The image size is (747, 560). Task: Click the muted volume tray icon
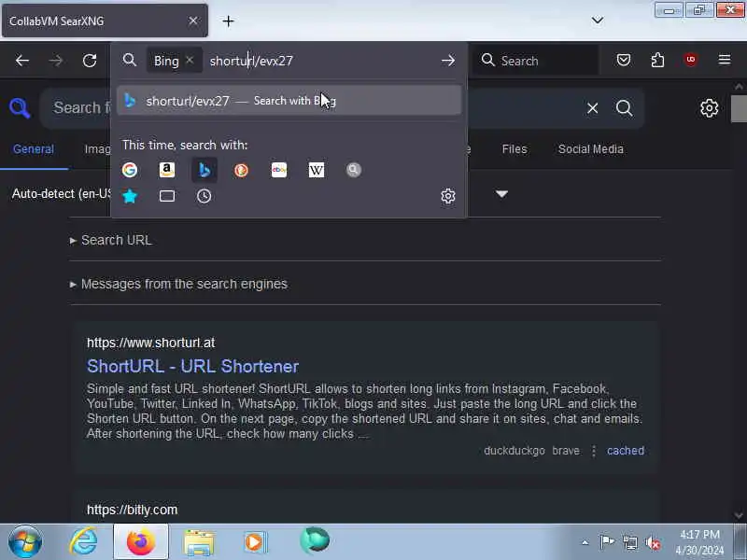[653, 542]
